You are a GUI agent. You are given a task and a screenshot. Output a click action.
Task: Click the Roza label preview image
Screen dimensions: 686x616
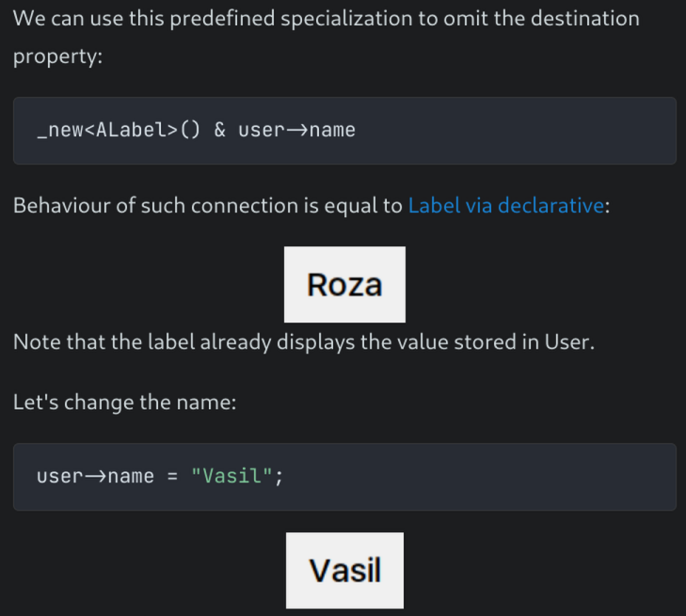[x=344, y=284]
